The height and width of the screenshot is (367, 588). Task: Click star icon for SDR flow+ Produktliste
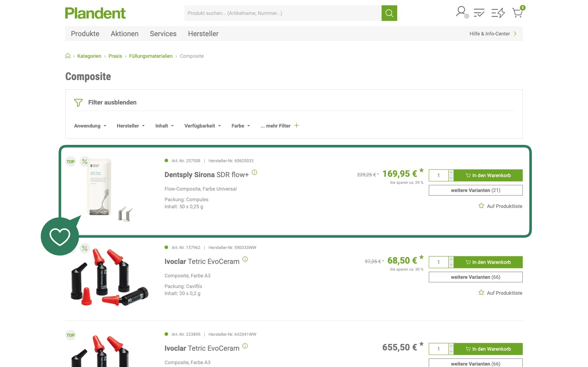point(481,206)
